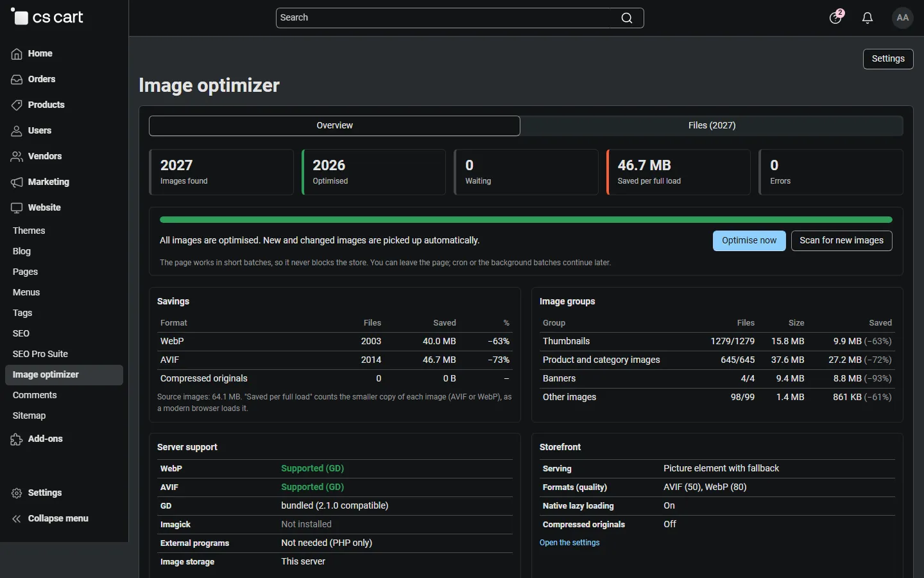This screenshot has width=924, height=578.
Task: Follow the Open the settings link
Action: coord(569,543)
